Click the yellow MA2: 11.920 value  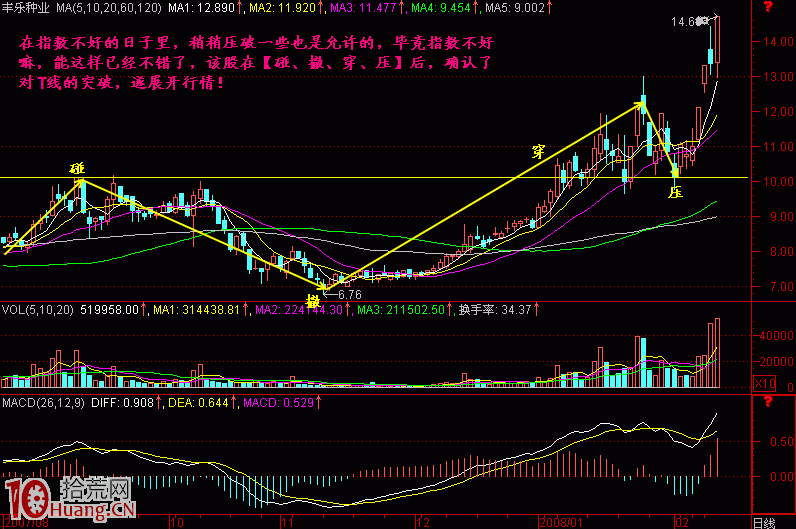283,8
